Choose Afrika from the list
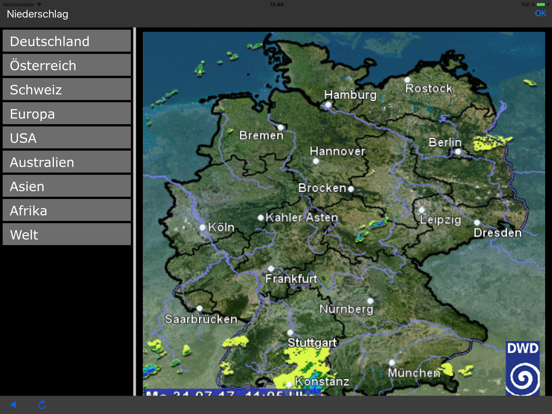Screen dimensions: 552x414 (67, 211)
